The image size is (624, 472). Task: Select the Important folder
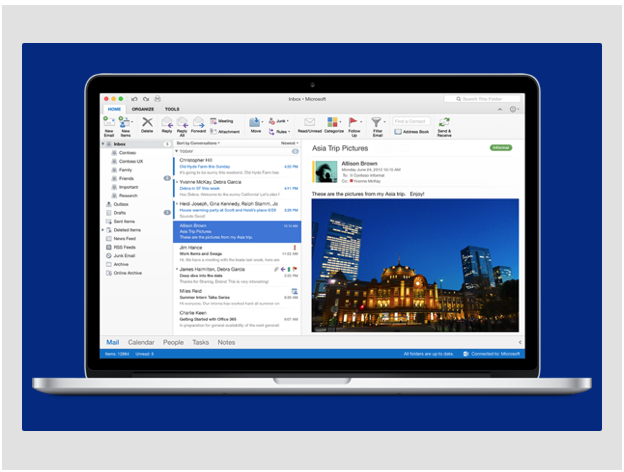pyautogui.click(x=136, y=187)
